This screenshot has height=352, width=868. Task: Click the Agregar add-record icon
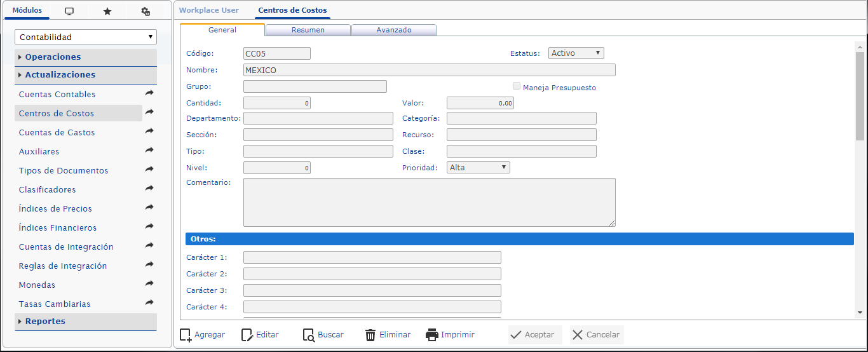pyautogui.click(x=186, y=335)
